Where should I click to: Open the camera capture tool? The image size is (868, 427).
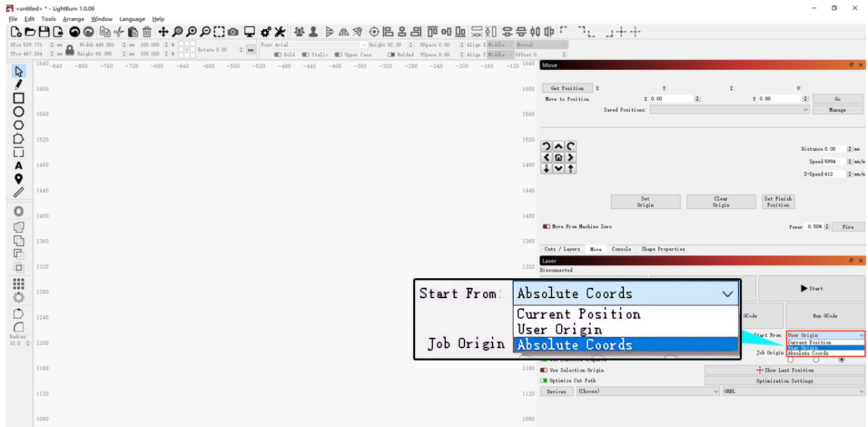[234, 32]
